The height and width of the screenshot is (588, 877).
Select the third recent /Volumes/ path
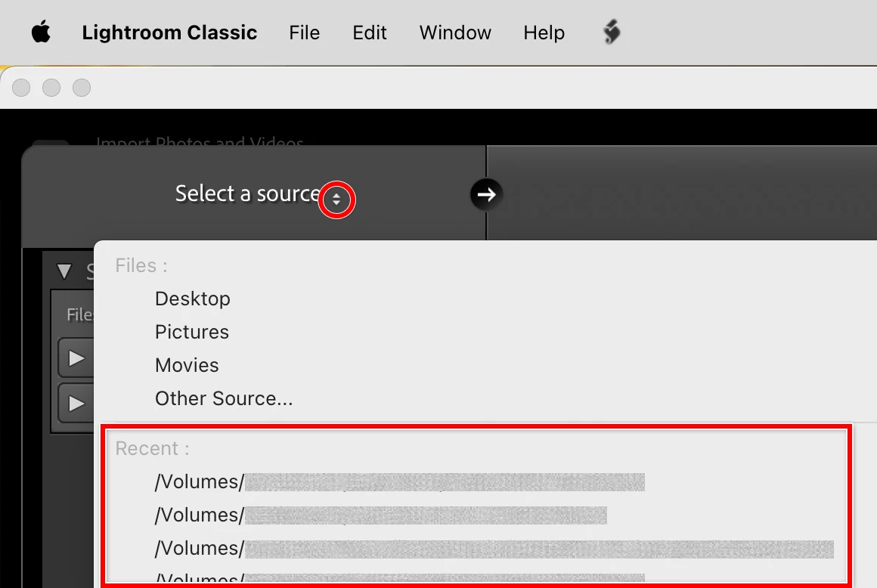pos(494,548)
